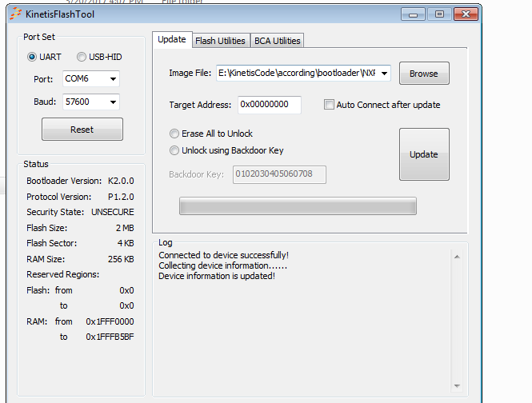Screen dimensions: 532x403
Task: Select Erase All to Unlock option
Action: coord(174,134)
